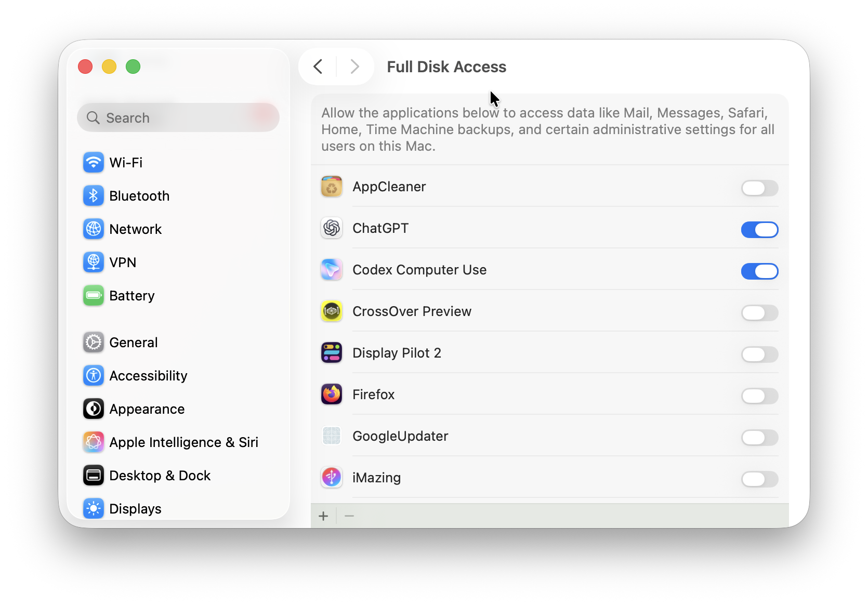
Task: Select the AppCleaner row name
Action: pos(389,187)
